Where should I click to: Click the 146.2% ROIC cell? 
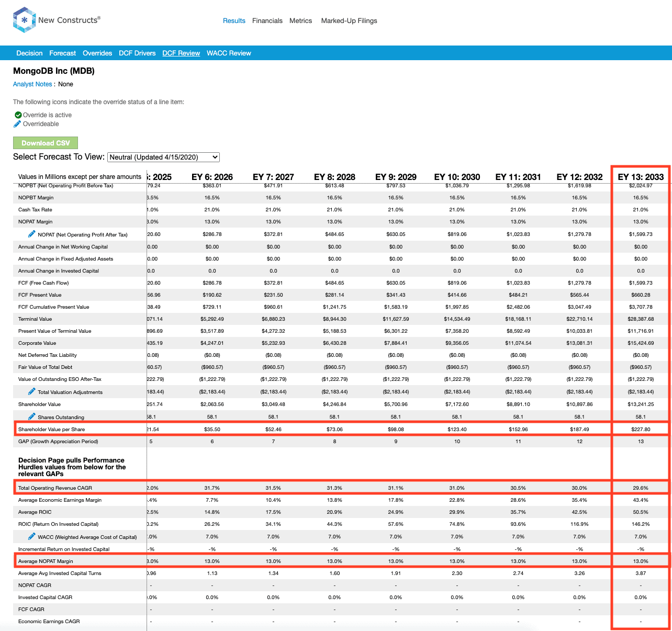(641, 524)
